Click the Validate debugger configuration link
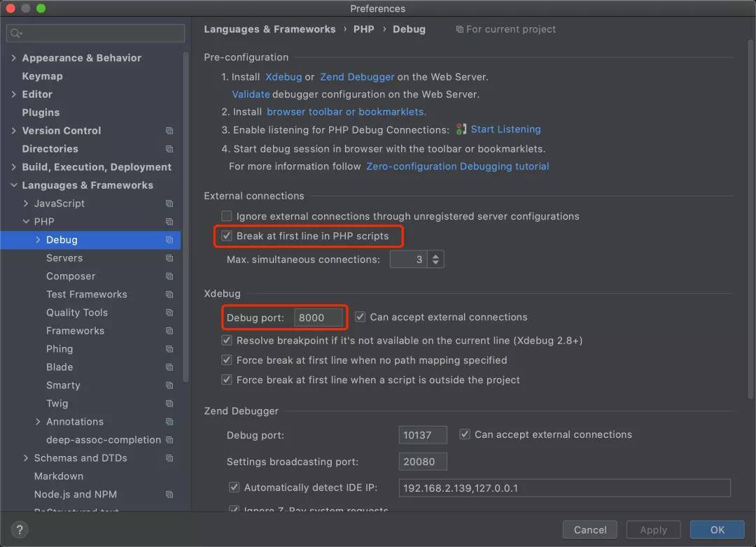The image size is (756, 547). 251,94
